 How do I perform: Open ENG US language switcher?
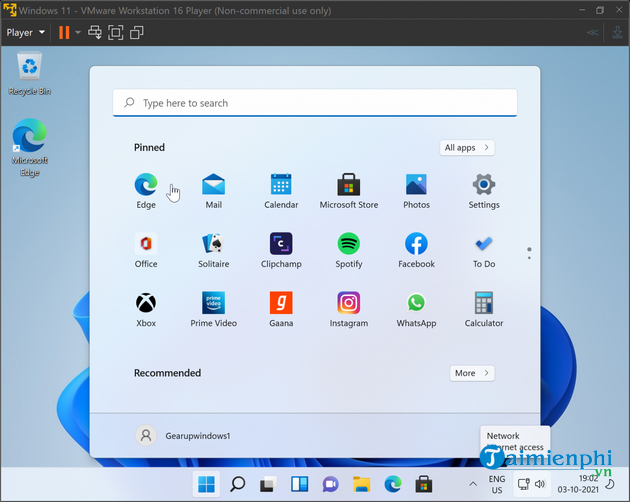point(497,484)
